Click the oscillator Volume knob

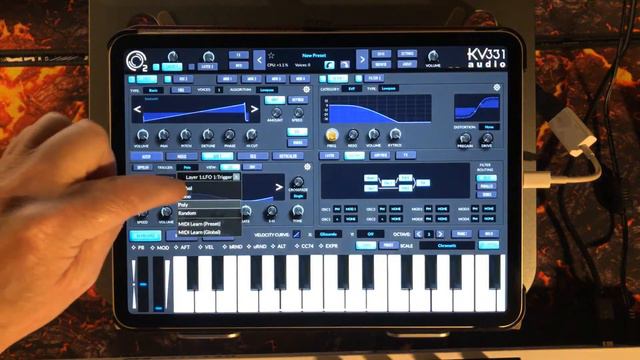(x=142, y=135)
